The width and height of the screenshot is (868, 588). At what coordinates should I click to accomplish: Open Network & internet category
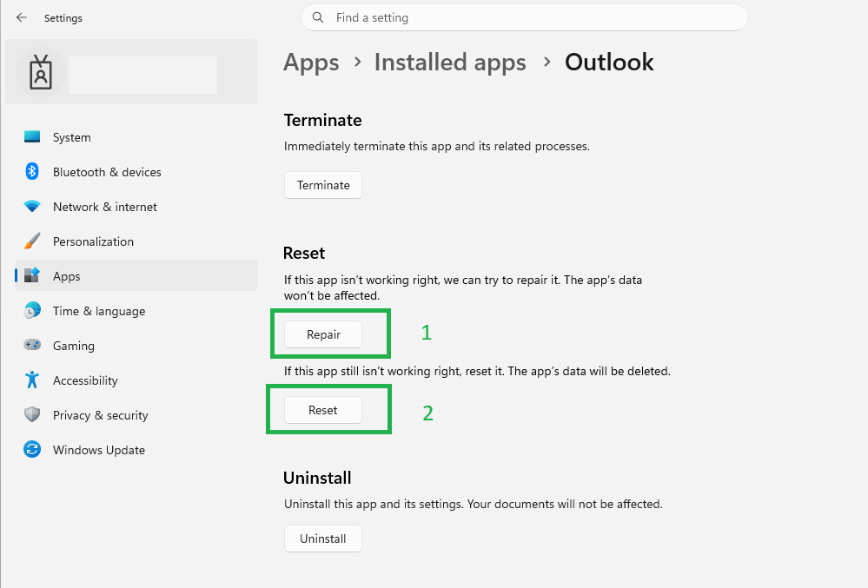coord(136,207)
